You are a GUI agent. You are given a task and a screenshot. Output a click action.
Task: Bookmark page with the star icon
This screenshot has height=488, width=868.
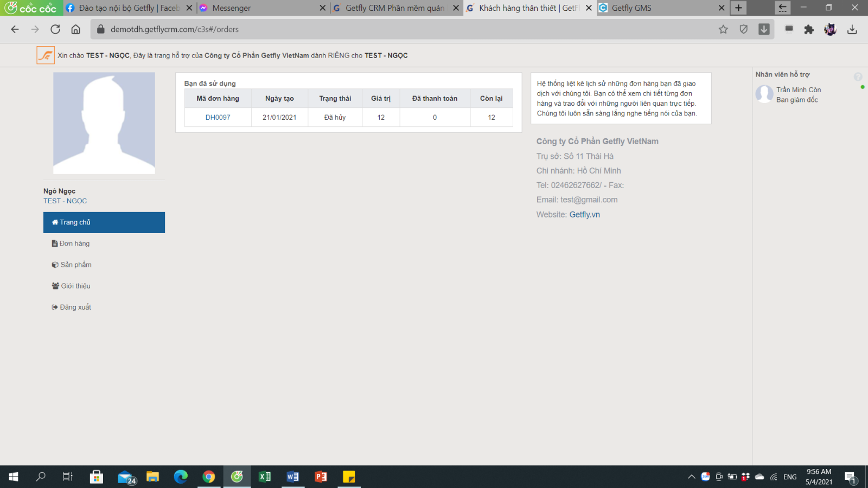pyautogui.click(x=723, y=29)
